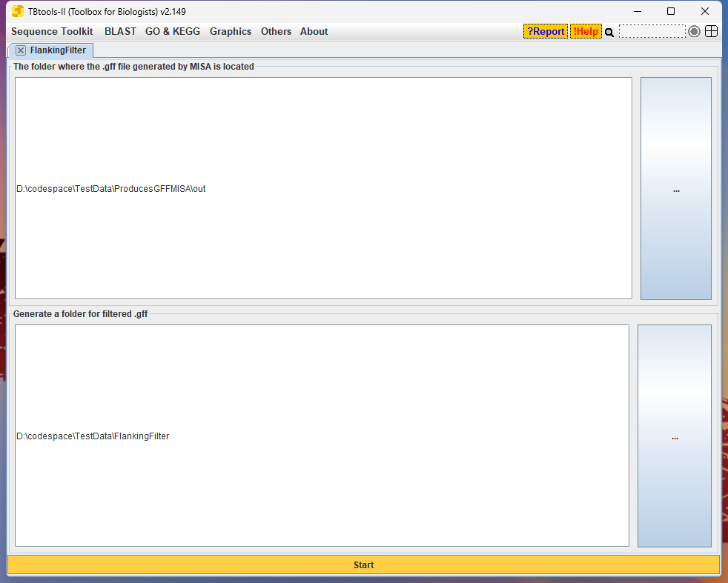Open the Graphics menu
Screen dimensions: 728x583
click(x=231, y=31)
